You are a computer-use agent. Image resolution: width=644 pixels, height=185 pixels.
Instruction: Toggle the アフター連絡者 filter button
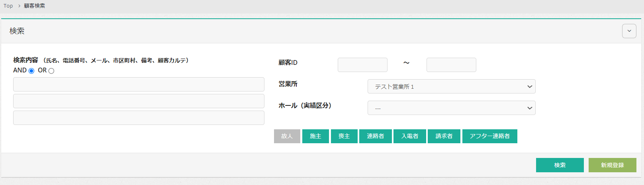click(x=489, y=136)
